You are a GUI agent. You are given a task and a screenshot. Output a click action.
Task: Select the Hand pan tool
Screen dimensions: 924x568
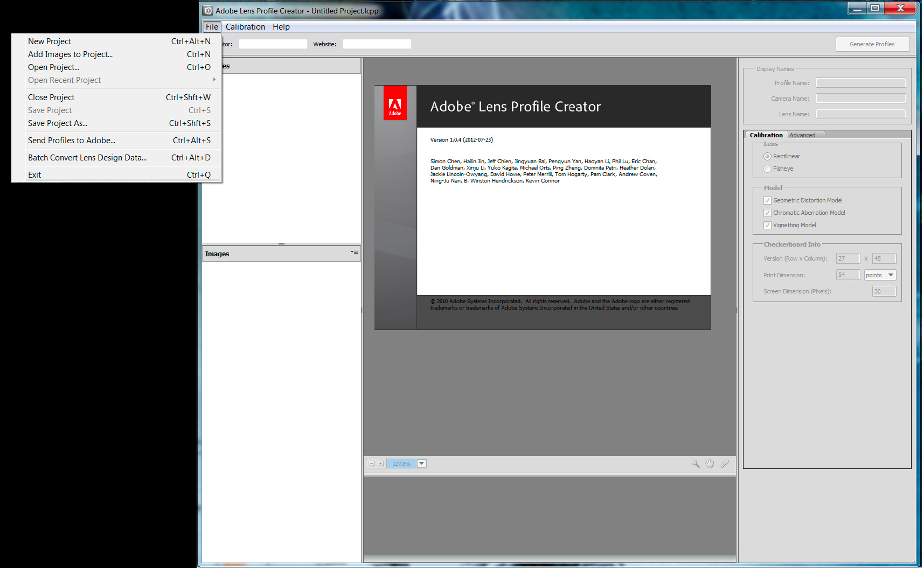tap(710, 464)
